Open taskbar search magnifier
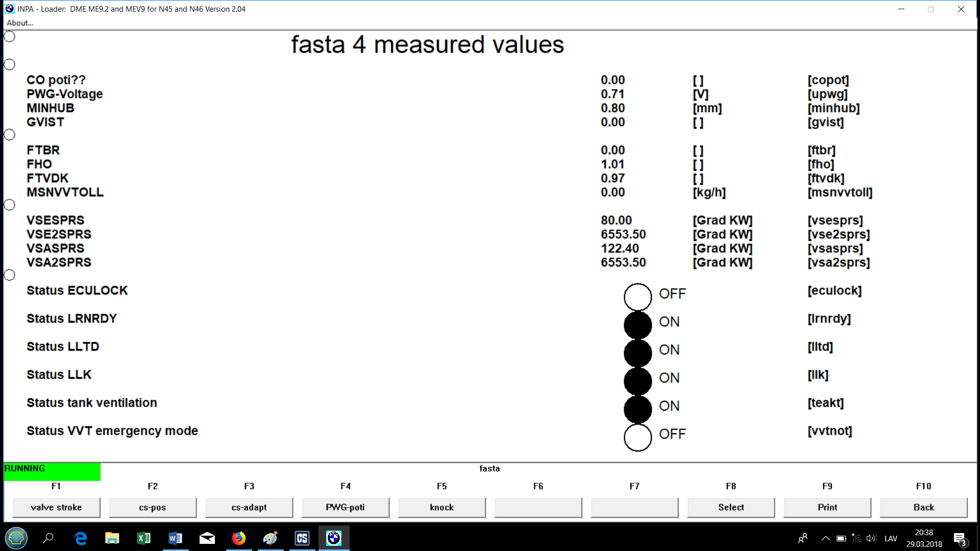 tap(48, 538)
